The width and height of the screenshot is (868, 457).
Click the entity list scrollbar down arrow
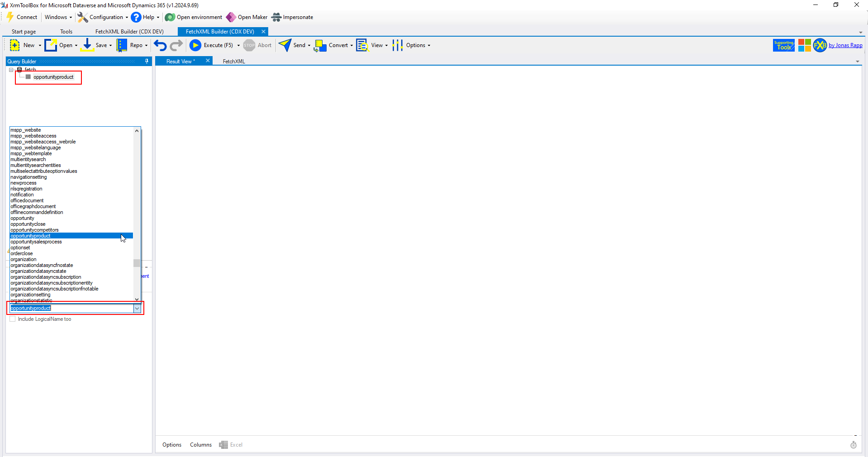(x=137, y=299)
